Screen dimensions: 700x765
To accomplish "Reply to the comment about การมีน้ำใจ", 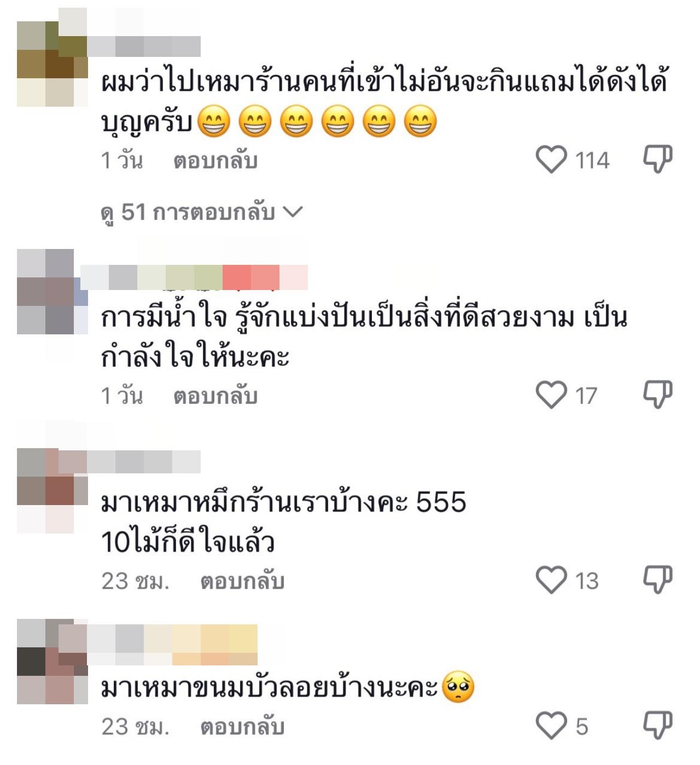I will click(215, 396).
